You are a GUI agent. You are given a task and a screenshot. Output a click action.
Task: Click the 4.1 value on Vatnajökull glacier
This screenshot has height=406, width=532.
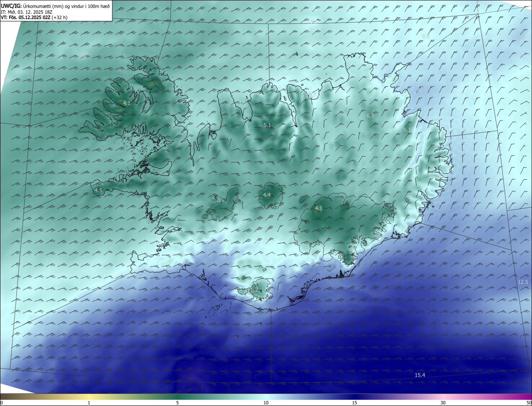tap(319, 208)
